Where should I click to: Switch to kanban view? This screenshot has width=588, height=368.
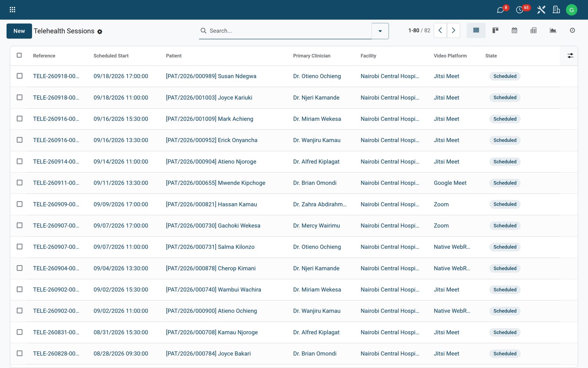[495, 31]
